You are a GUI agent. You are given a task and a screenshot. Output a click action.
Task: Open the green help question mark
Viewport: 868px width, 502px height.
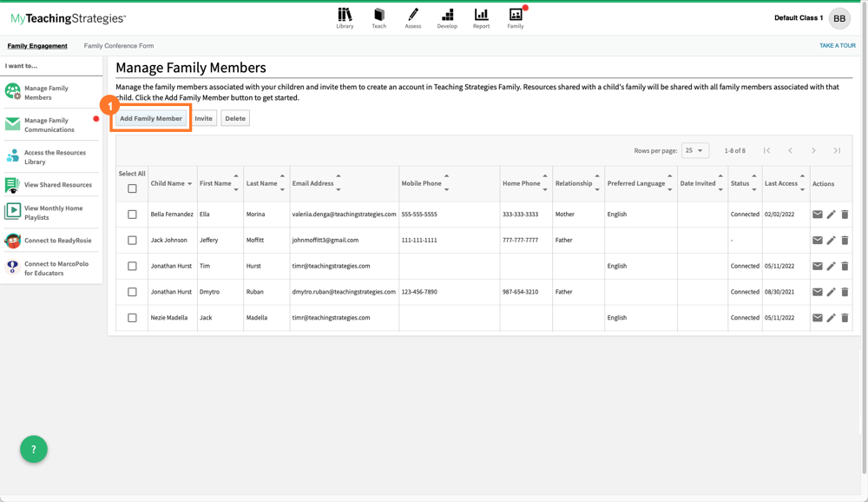pyautogui.click(x=33, y=449)
